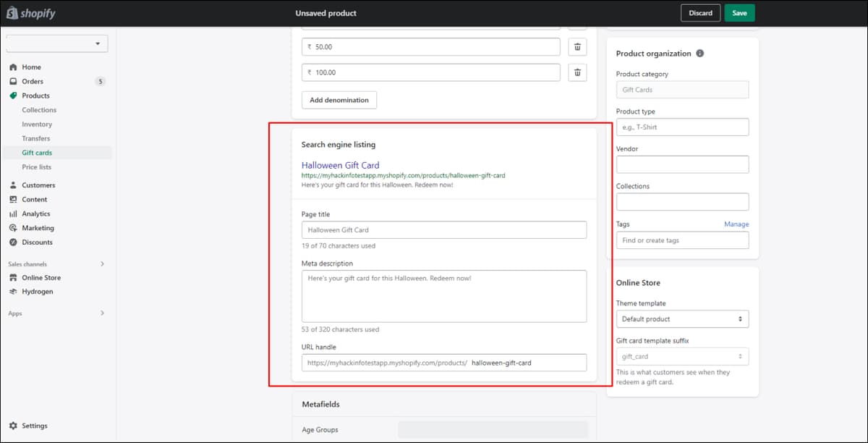Open the Theme template dropdown
Screen dimensions: 868x443
[x=682, y=318]
